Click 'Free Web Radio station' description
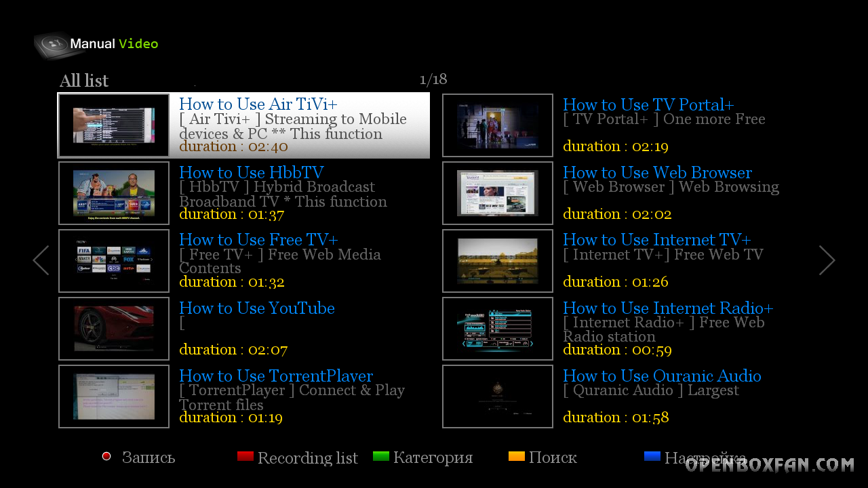The width and height of the screenshot is (868, 488). click(664, 329)
